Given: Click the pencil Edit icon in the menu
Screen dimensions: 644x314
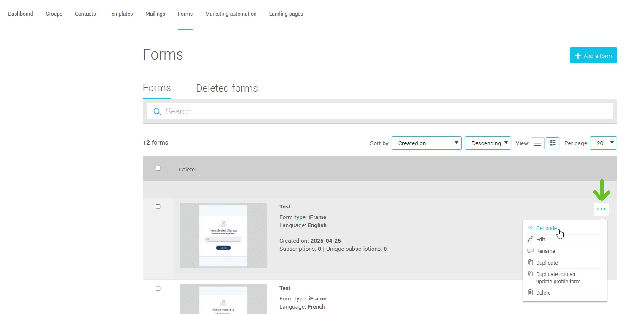Looking at the screenshot, I should click(x=531, y=239).
